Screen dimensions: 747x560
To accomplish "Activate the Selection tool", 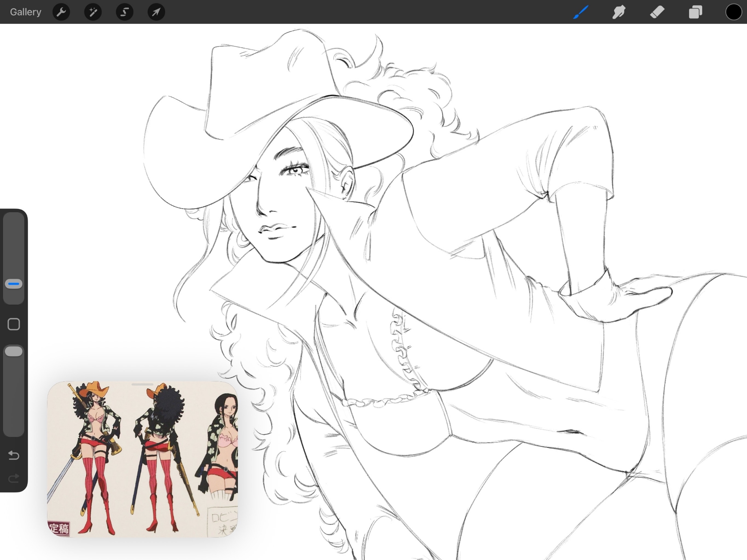I will pyautogui.click(x=124, y=12).
